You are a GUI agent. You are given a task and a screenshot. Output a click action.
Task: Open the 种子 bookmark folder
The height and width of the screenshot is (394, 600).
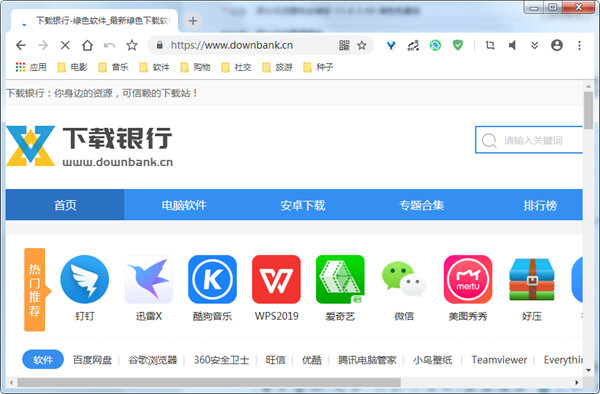[x=318, y=67]
